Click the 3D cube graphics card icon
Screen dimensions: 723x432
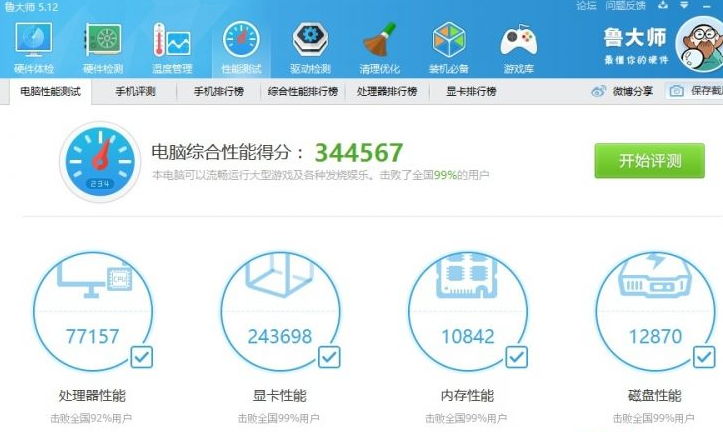tap(280, 276)
